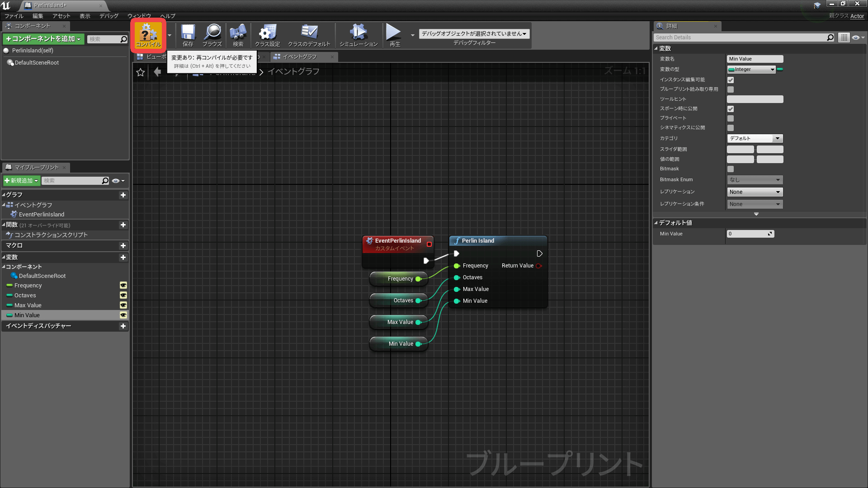Click the Compile toolbar icon

click(148, 34)
